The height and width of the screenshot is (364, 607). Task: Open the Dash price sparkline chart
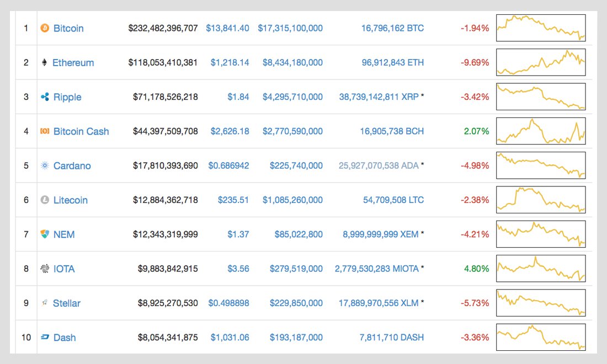click(541, 338)
